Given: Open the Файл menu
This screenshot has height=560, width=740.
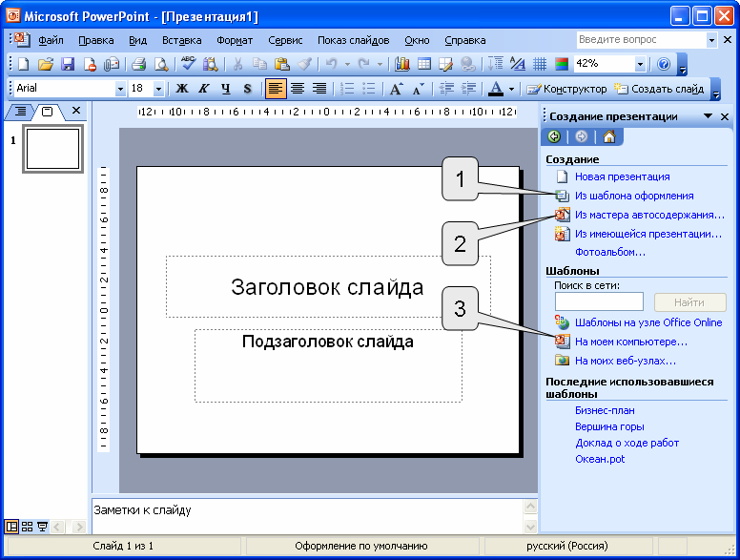Looking at the screenshot, I should click(x=51, y=41).
